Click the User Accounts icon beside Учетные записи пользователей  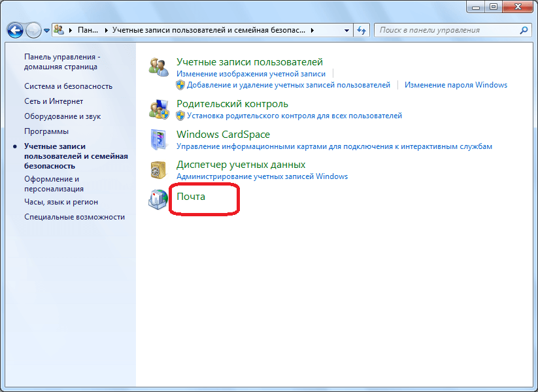pos(158,68)
